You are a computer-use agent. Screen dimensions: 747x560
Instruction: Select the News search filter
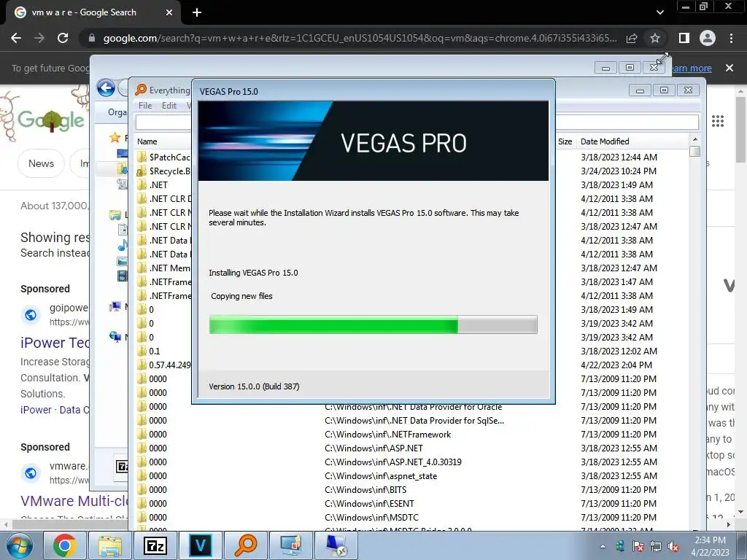(42, 163)
